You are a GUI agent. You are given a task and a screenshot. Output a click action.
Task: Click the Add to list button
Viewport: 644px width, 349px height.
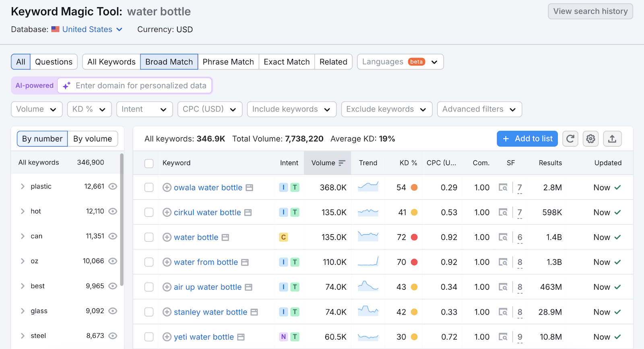(527, 139)
